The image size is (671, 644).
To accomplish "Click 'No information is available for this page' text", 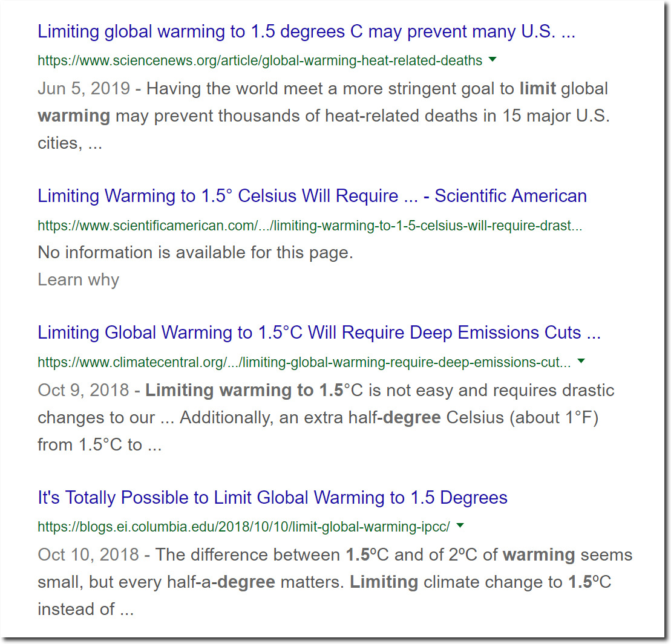I will tap(195, 252).
